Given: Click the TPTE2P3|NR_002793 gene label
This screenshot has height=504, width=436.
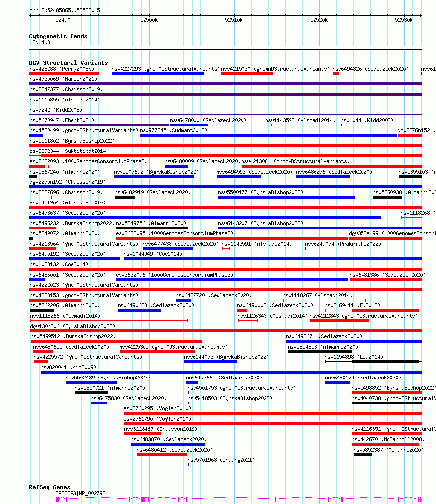Looking at the screenshot, I should tap(80, 493).
